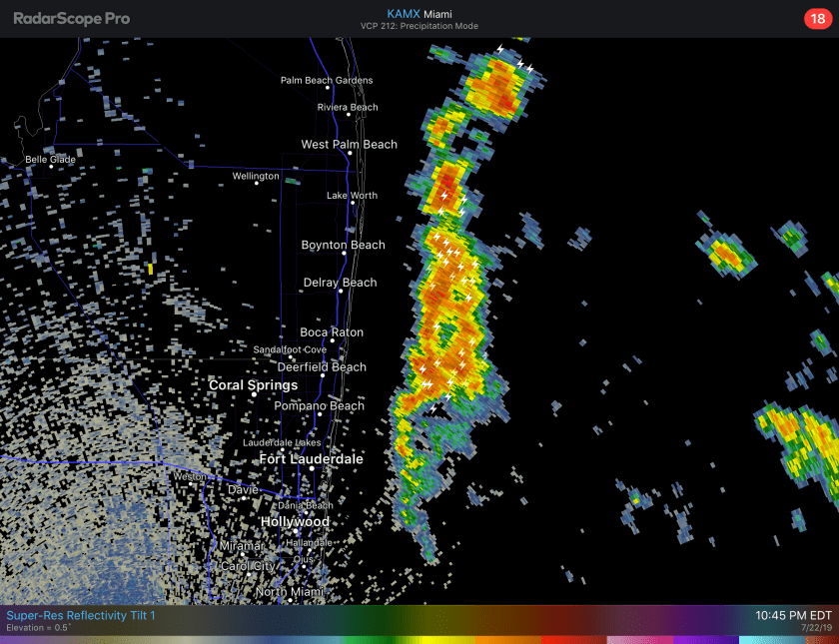Image resolution: width=839 pixels, height=644 pixels.
Task: Click the VCP 212 Precipitation Mode text
Action: tap(419, 26)
